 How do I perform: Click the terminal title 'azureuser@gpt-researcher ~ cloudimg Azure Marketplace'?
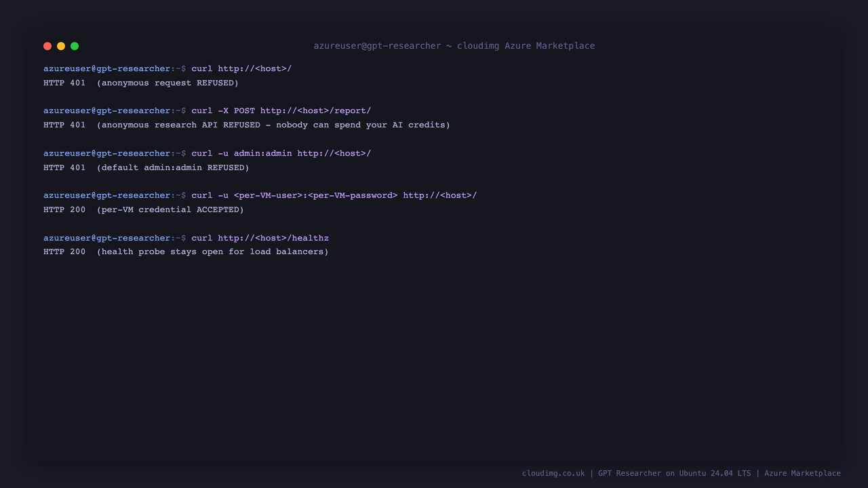454,46
